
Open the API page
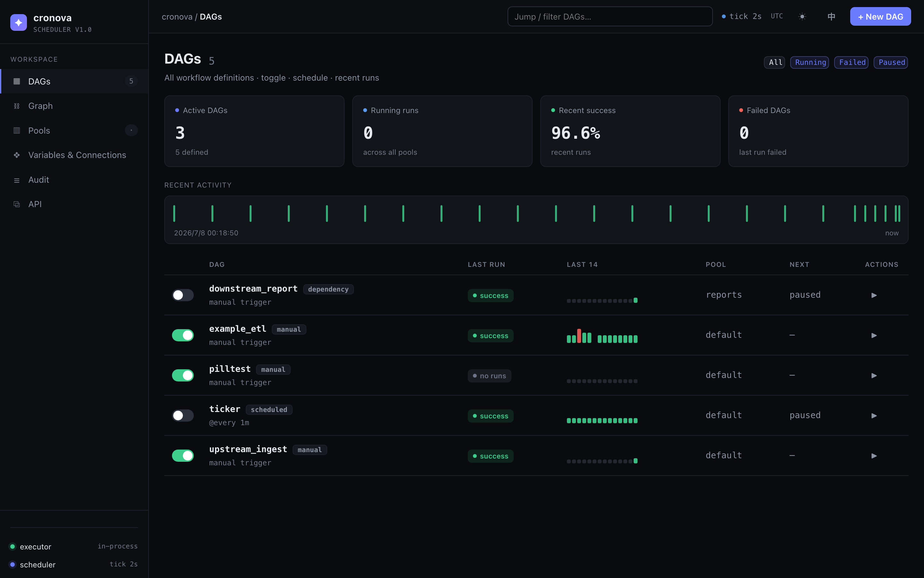click(74, 204)
